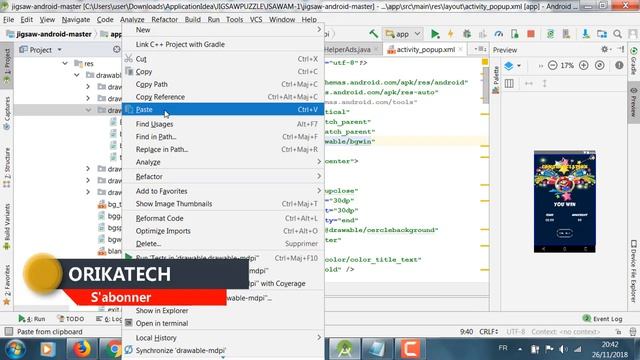Image resolution: width=640 pixels, height=360 pixels.
Task: Open the Run tool window button
Action: click(31, 319)
